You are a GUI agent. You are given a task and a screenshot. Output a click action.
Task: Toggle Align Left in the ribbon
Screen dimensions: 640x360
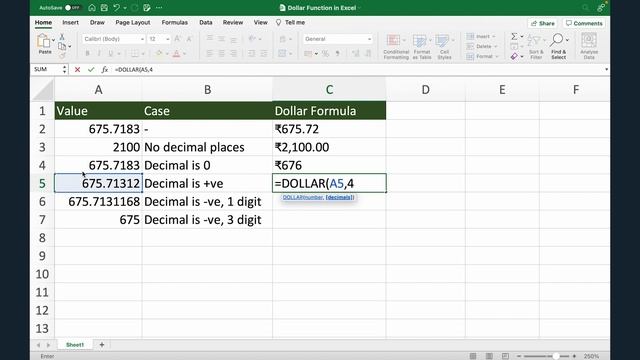(x=209, y=53)
